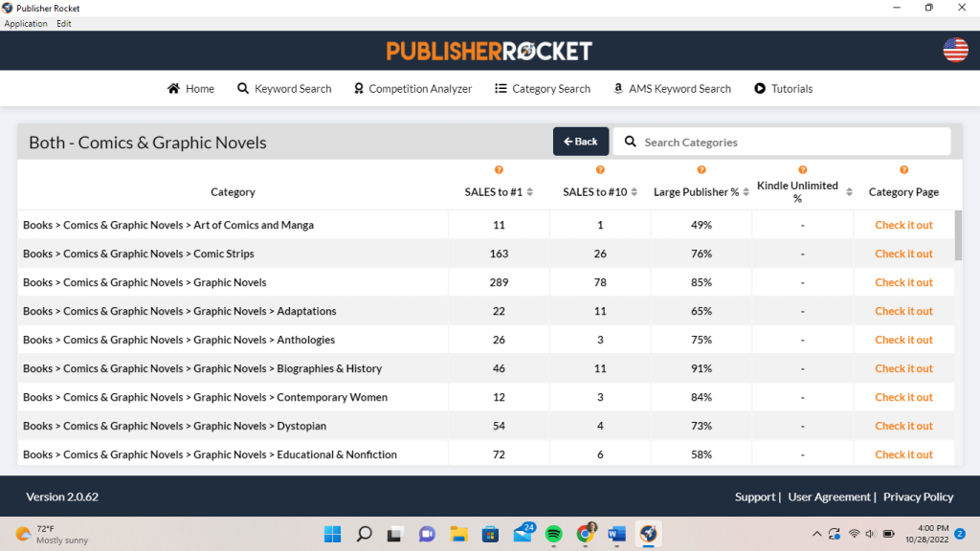The height and width of the screenshot is (551, 980).
Task: Click help icon above SALES to #1
Action: (x=499, y=170)
